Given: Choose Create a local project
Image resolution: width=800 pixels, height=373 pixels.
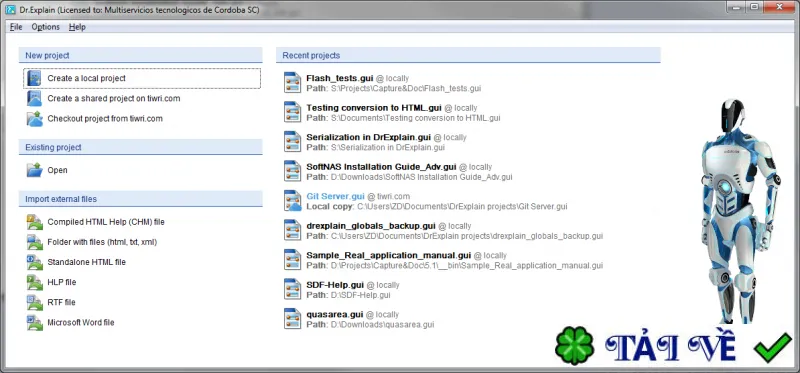Looking at the screenshot, I should (142, 78).
